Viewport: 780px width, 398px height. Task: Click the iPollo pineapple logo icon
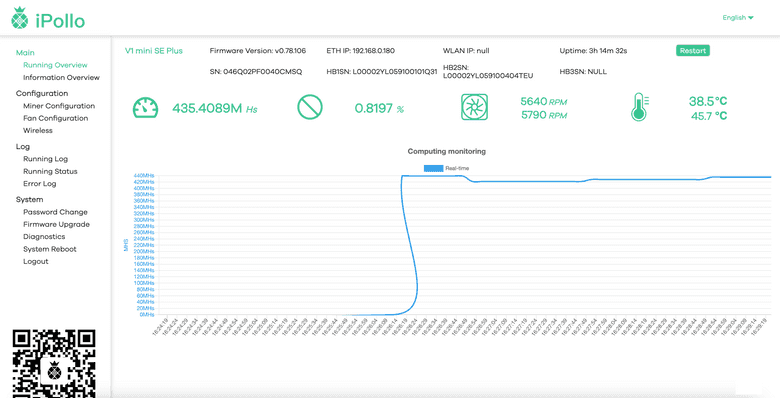[x=20, y=18]
